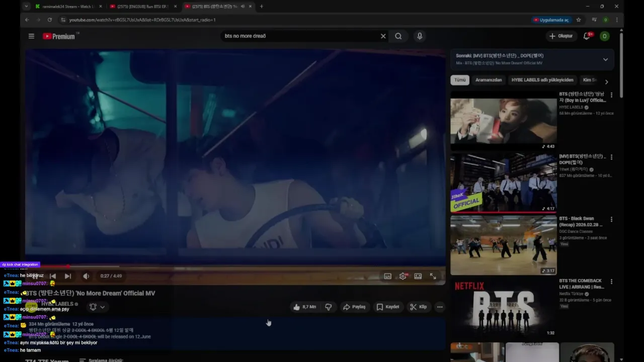Skip to the next video
Screen dimensions: 644x362
(68, 276)
